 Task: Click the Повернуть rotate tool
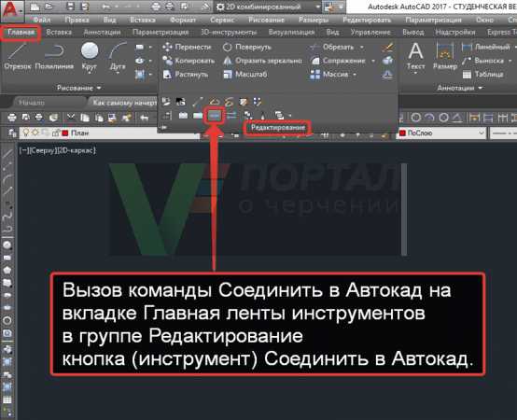click(246, 48)
